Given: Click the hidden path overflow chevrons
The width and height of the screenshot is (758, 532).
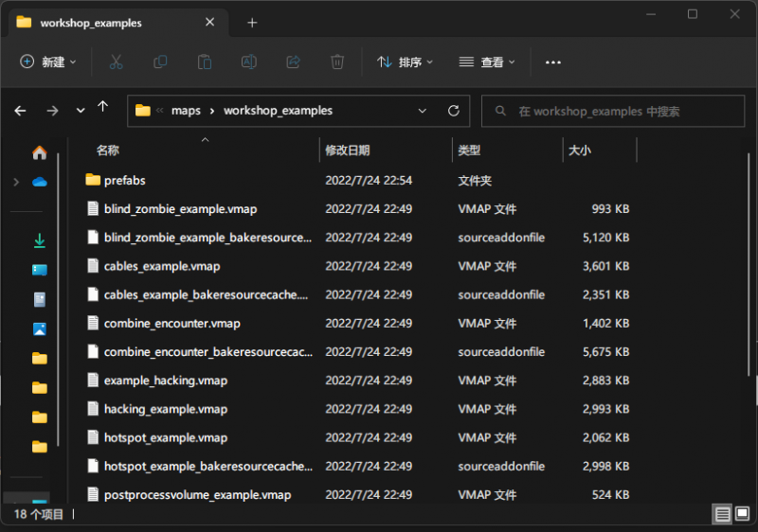Looking at the screenshot, I should [x=159, y=111].
